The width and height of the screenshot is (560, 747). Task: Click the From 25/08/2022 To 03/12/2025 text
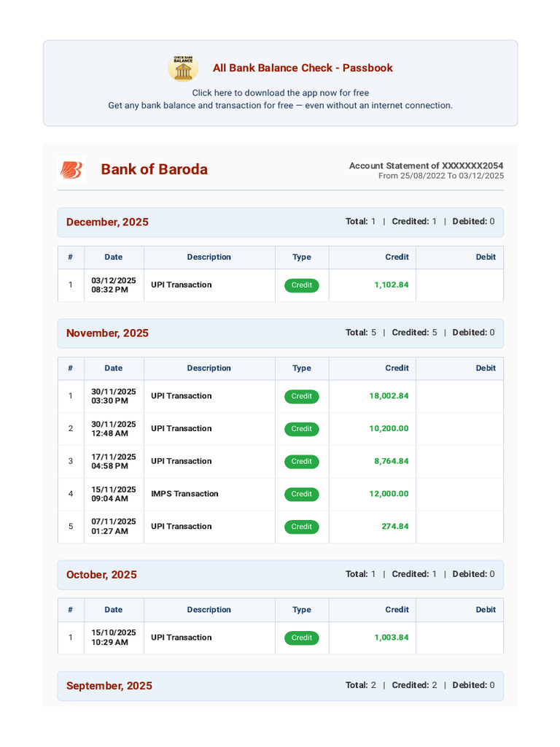tap(441, 176)
